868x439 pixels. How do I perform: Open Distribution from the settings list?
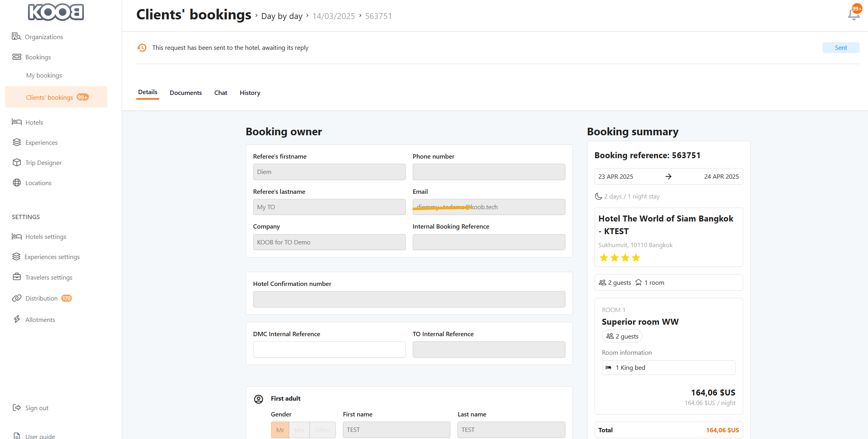click(x=41, y=298)
